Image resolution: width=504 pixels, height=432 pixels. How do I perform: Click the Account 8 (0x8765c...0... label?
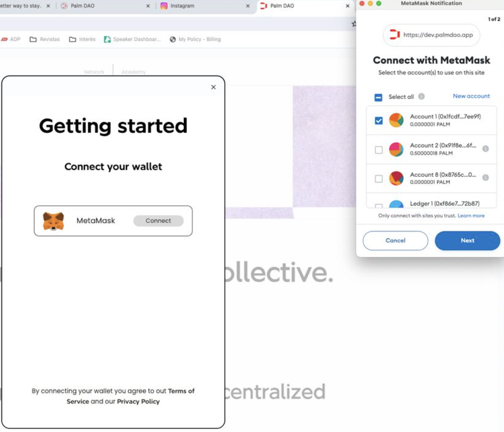point(443,175)
